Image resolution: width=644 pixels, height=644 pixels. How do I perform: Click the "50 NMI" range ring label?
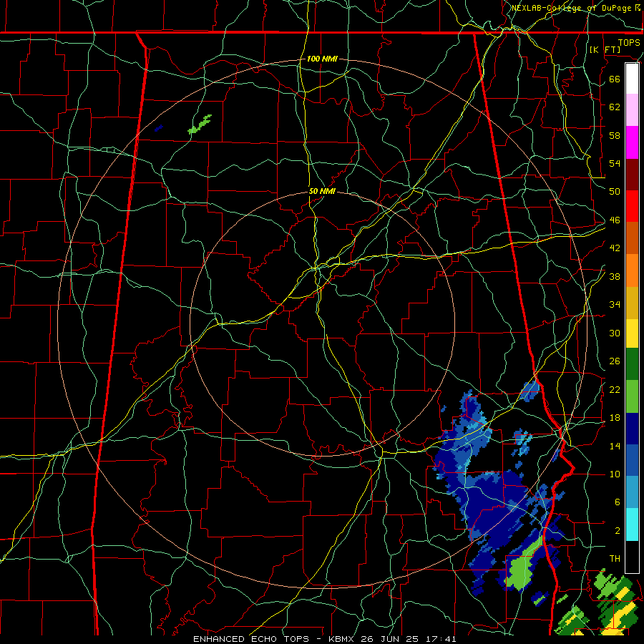322,191
